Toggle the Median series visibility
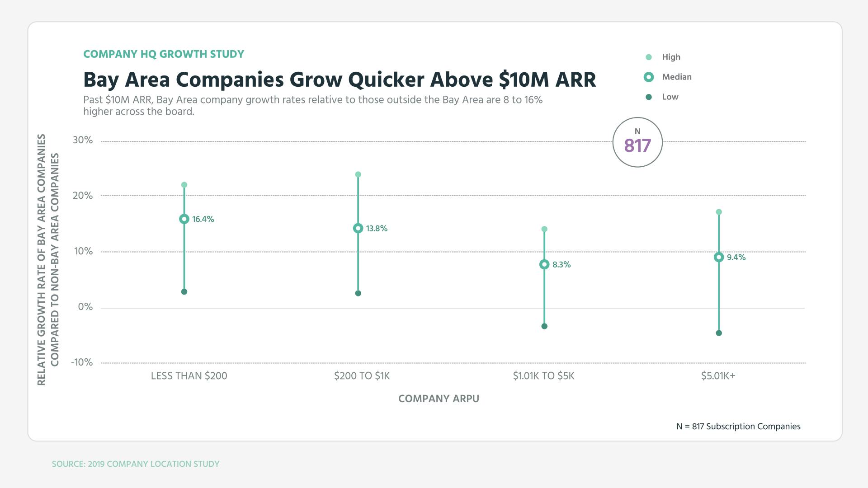Image resolution: width=868 pixels, height=488 pixels. (677, 77)
